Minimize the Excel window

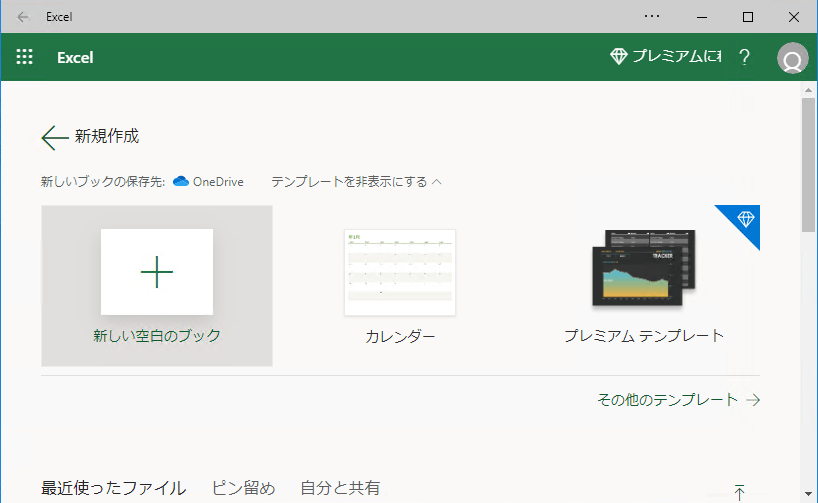coord(702,17)
